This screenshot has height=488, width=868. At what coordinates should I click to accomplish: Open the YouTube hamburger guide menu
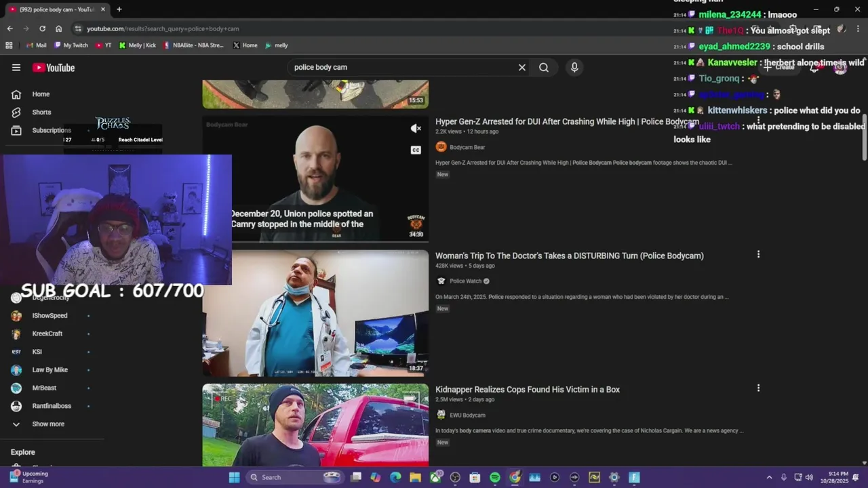(16, 67)
